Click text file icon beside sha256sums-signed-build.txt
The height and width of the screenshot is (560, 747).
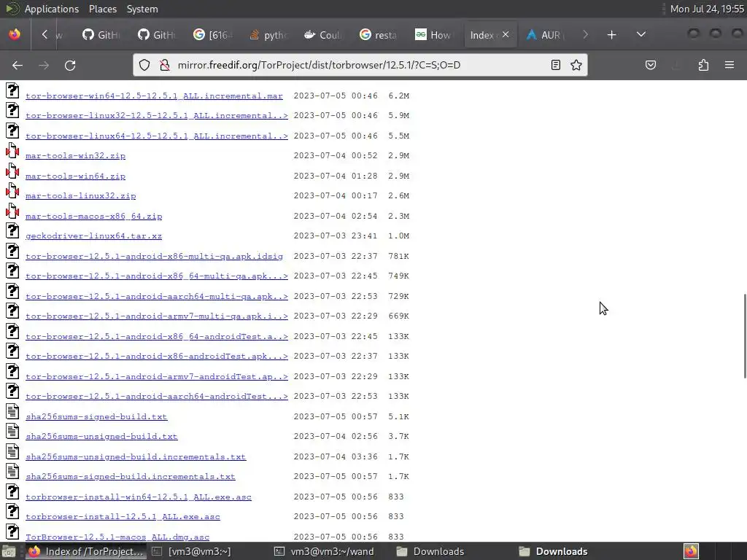click(x=12, y=411)
